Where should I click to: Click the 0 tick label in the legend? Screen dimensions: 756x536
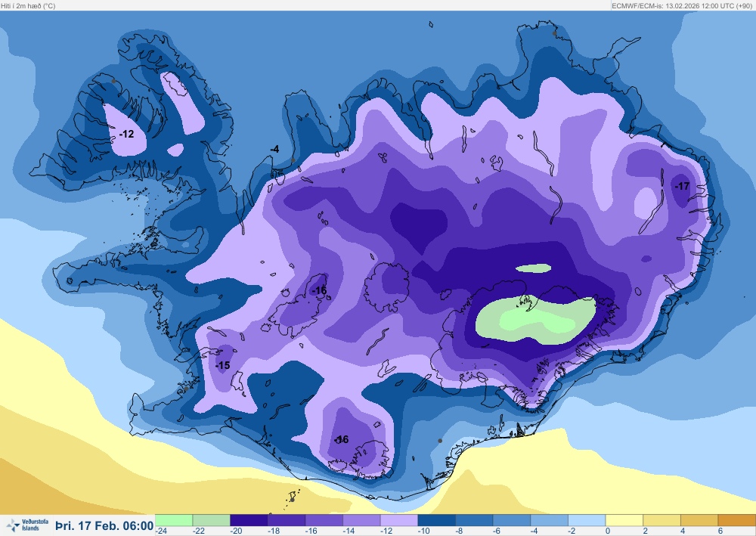coord(608,531)
